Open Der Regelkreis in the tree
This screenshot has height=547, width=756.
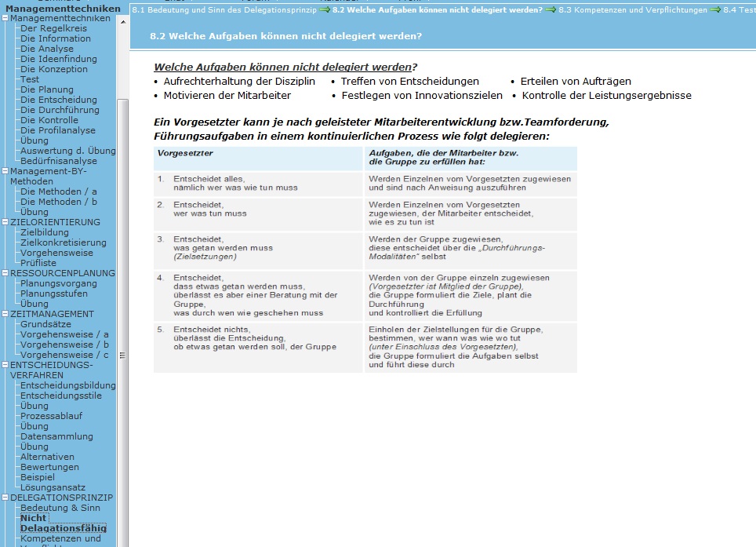coord(53,28)
